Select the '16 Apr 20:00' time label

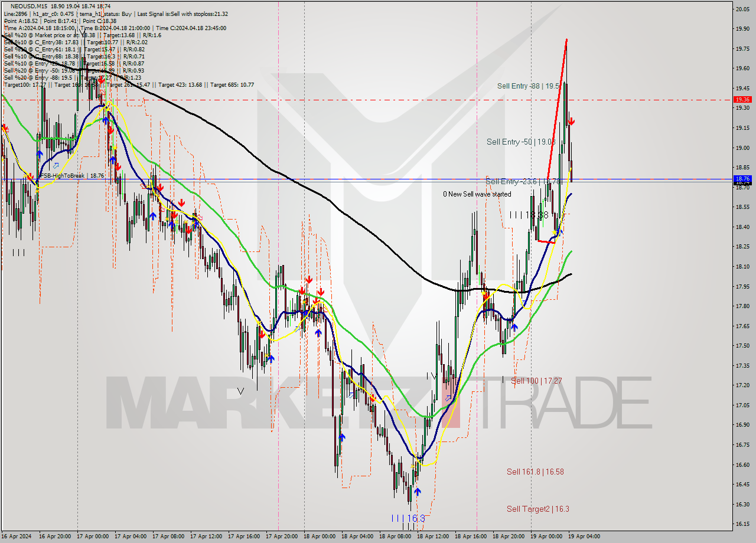(55, 537)
